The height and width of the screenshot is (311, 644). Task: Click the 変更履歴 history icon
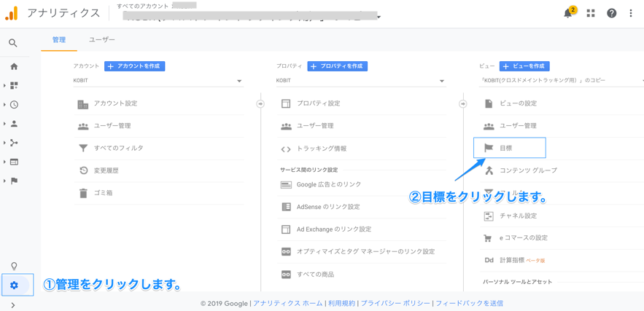[83, 170]
